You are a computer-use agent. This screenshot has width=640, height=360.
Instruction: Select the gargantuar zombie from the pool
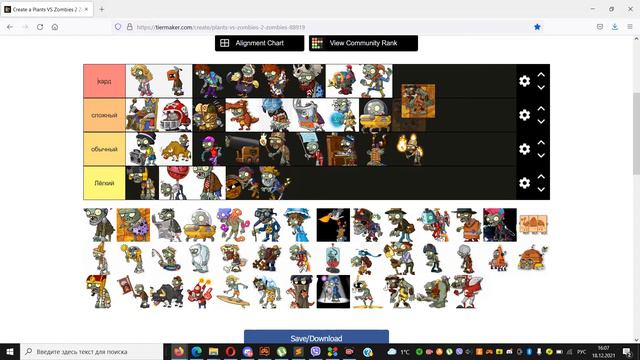pos(433,291)
